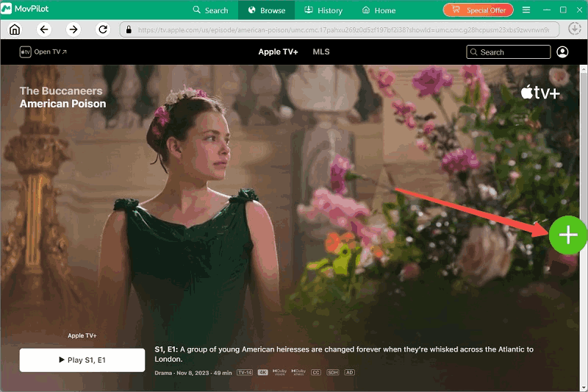This screenshot has height=392, width=588.
Task: Open the MovPilot hamburger menu
Action: pyautogui.click(x=526, y=10)
